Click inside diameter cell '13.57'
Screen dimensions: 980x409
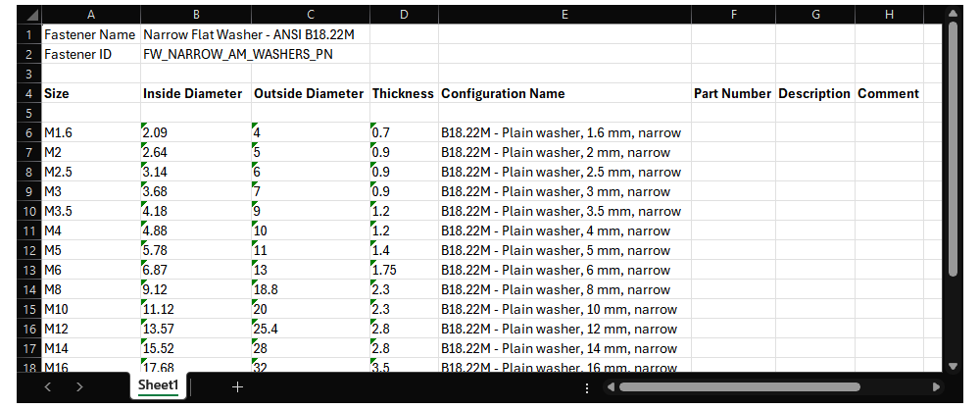coord(196,329)
